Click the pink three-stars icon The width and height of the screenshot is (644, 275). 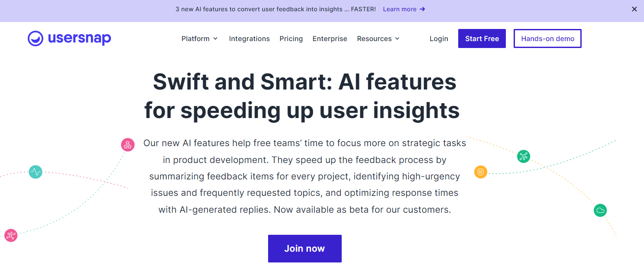coord(128,145)
